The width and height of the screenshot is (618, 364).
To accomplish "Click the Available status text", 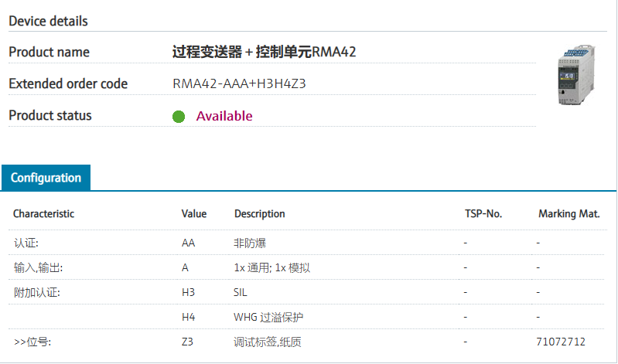I will click(224, 116).
